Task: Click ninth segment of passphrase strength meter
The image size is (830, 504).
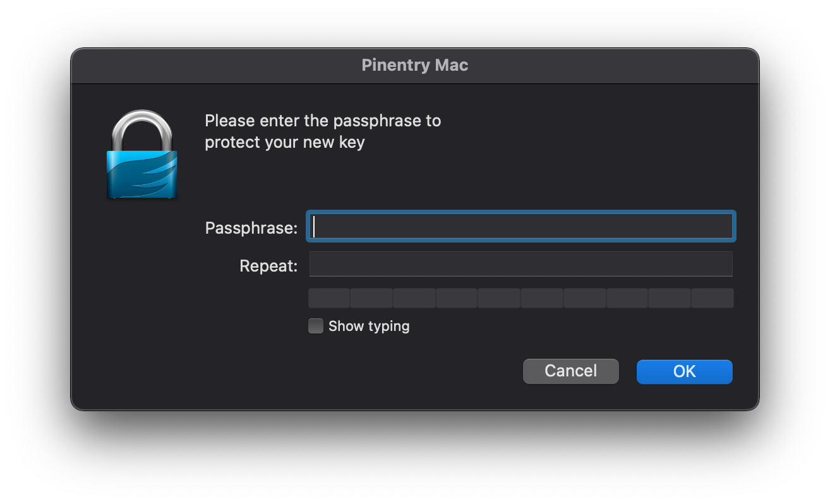Action: (x=670, y=298)
